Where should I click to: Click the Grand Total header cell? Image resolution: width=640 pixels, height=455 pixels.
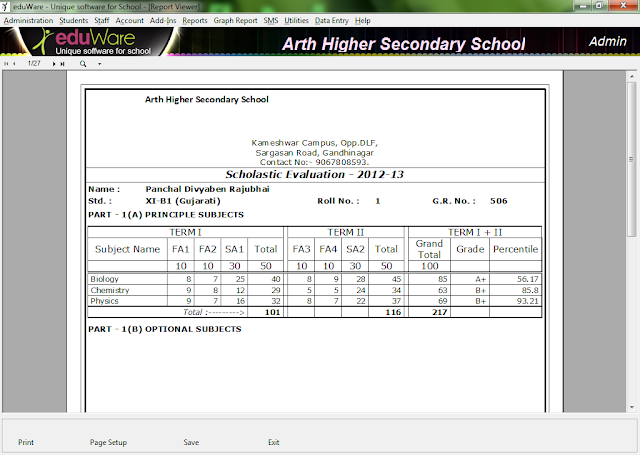pyautogui.click(x=429, y=249)
